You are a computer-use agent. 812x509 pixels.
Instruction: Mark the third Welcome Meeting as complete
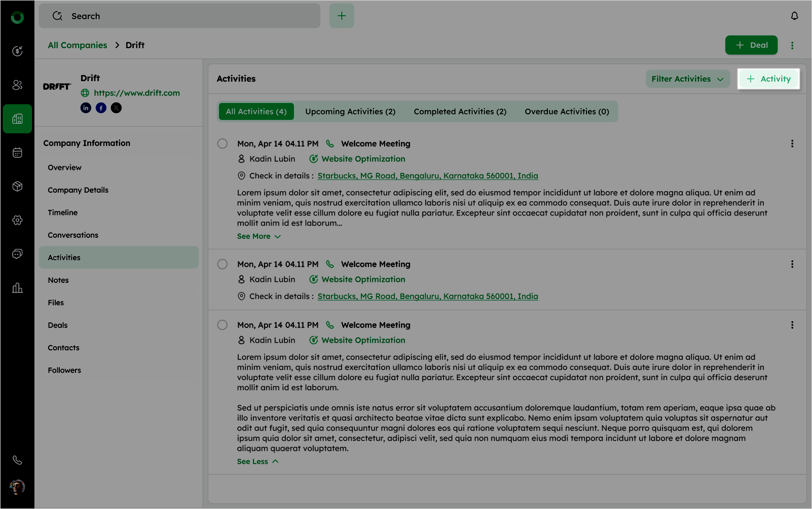click(223, 325)
